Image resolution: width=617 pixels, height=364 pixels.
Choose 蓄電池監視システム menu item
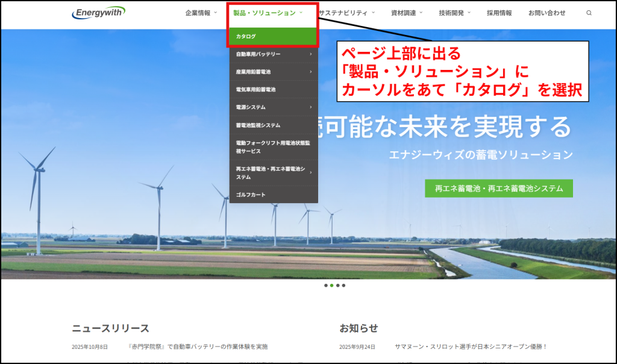258,125
